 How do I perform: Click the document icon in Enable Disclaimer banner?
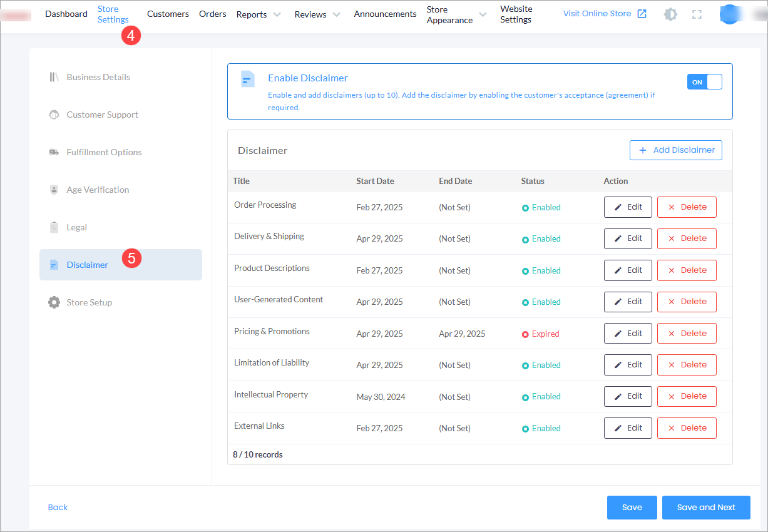(248, 79)
